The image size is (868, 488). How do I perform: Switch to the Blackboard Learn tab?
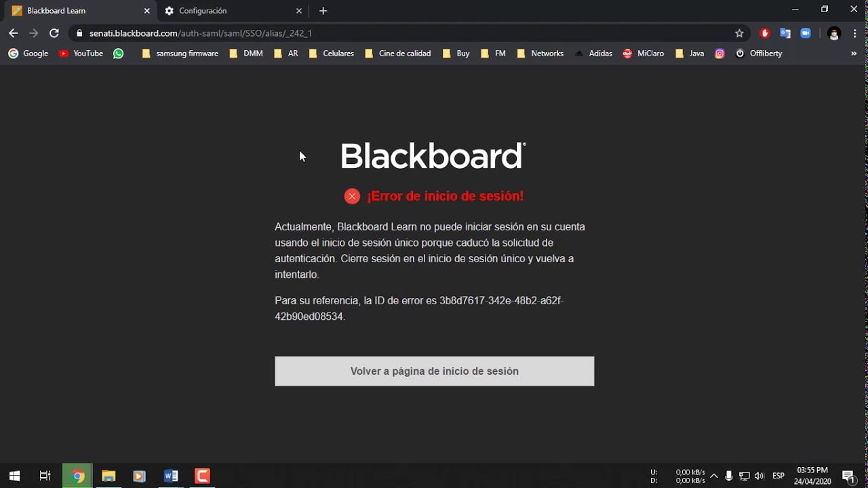point(79,11)
